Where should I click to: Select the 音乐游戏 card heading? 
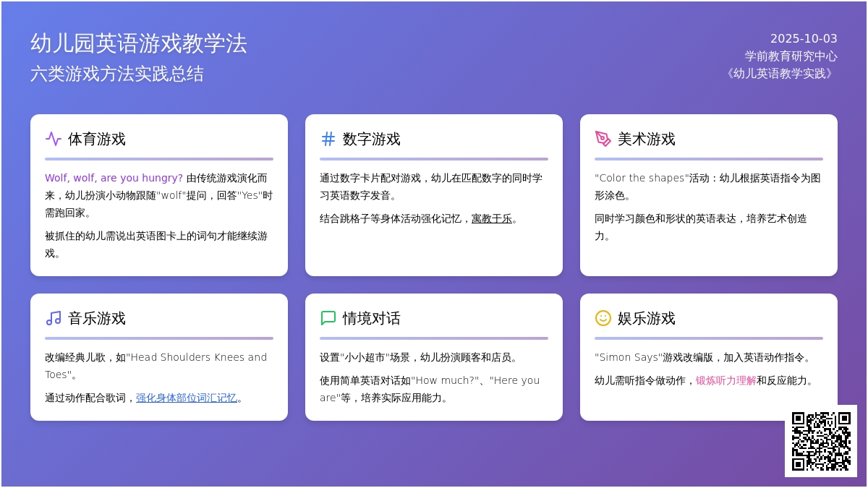click(97, 318)
